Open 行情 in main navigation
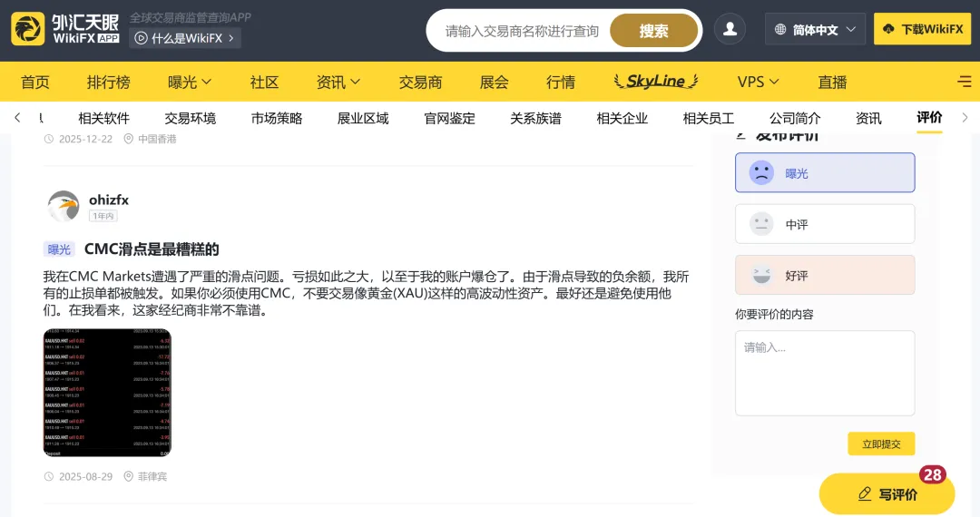Screen dimensions: 980x517 point(560,82)
